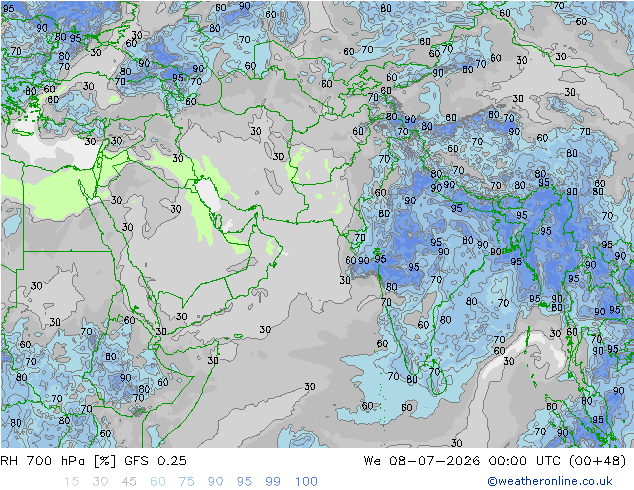This screenshot has height=490, width=634.
Task: Click the legend value 90
Action: click(215, 482)
